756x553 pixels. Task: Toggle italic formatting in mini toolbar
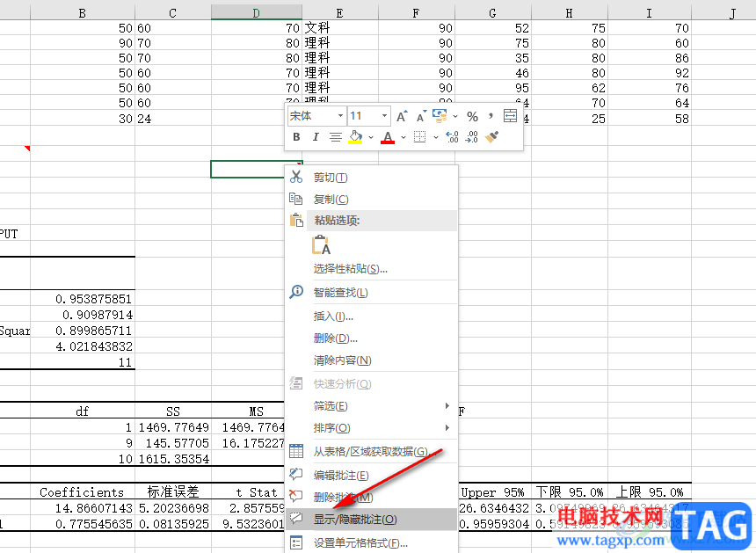316,137
